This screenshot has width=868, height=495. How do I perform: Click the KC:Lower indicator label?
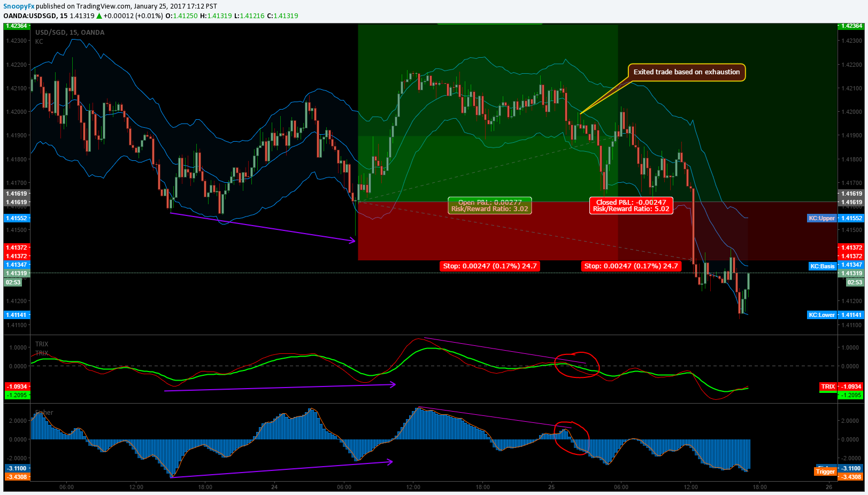click(821, 315)
